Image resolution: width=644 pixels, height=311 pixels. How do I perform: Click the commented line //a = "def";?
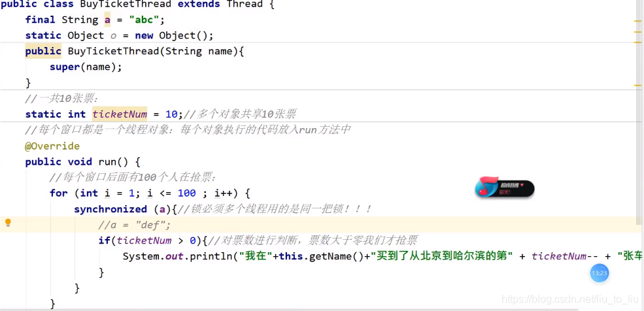click(135, 225)
